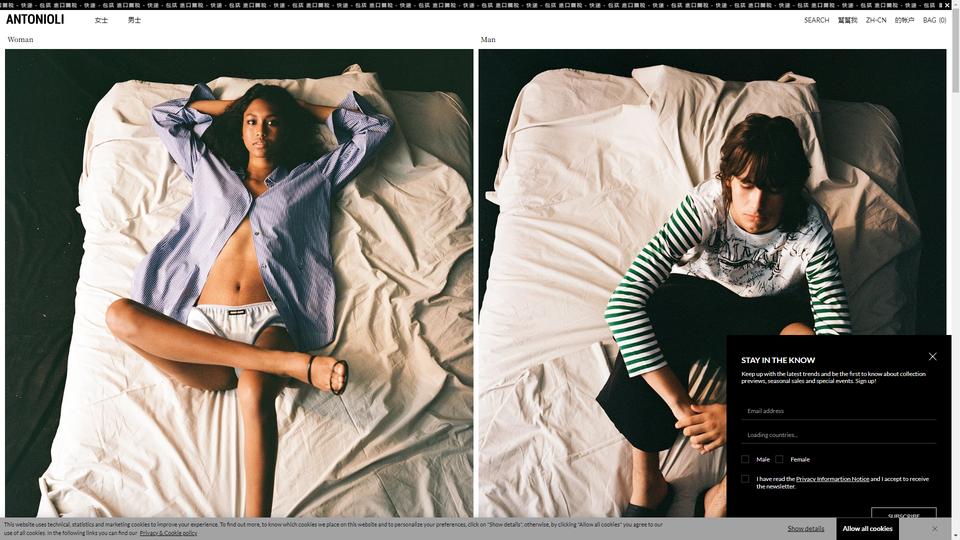Dismiss the cookie banner with the X icon
This screenshot has width=960, height=540.
(934, 528)
